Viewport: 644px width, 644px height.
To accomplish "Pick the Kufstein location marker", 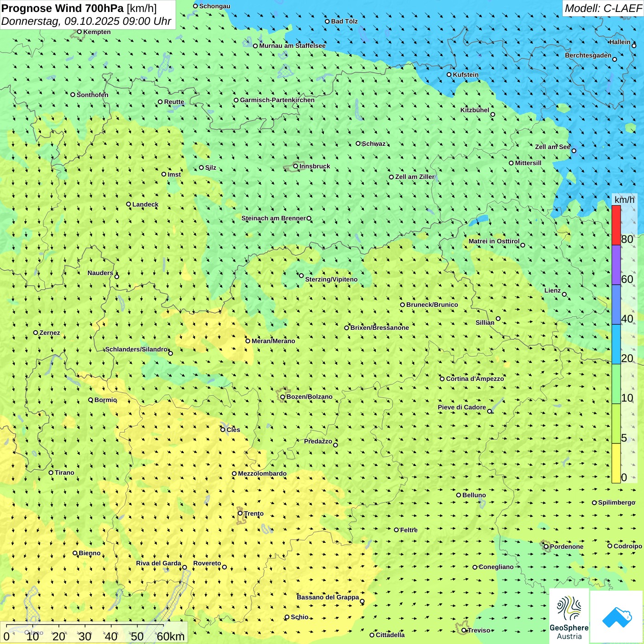I will (x=449, y=75).
